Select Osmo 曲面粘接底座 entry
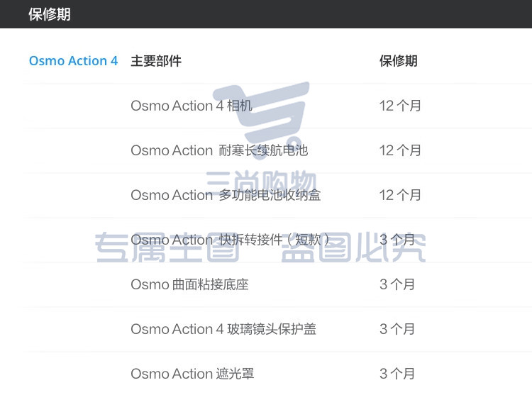The width and height of the screenshot is (532, 412). [189, 284]
